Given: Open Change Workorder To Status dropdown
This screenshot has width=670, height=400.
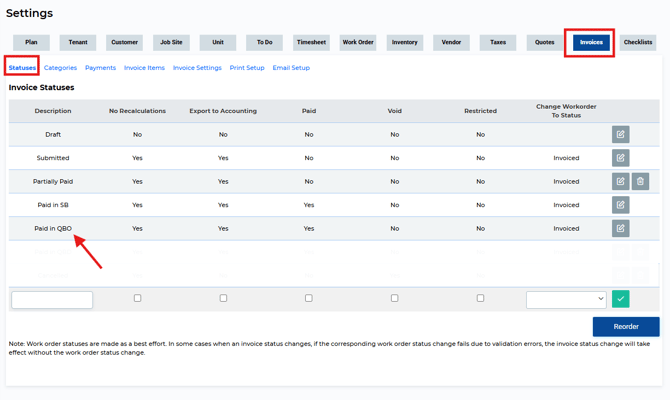Looking at the screenshot, I should (x=566, y=299).
